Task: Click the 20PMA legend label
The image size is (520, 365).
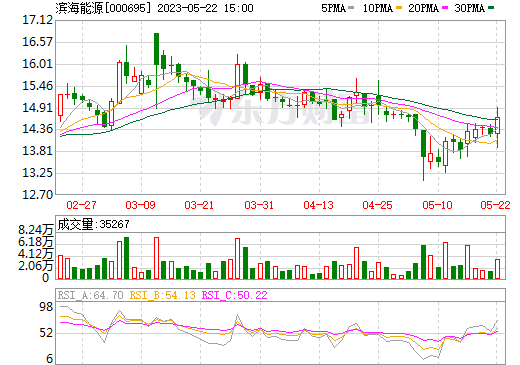Action: tap(423, 8)
